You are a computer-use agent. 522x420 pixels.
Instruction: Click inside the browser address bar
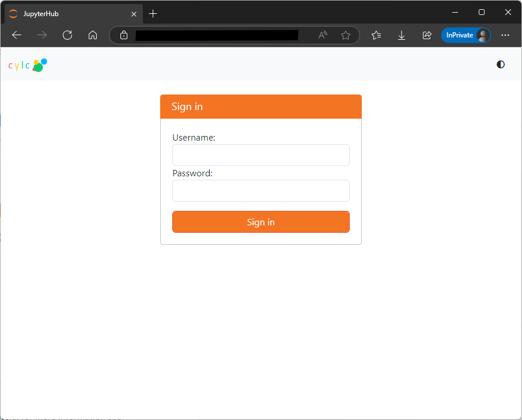219,35
